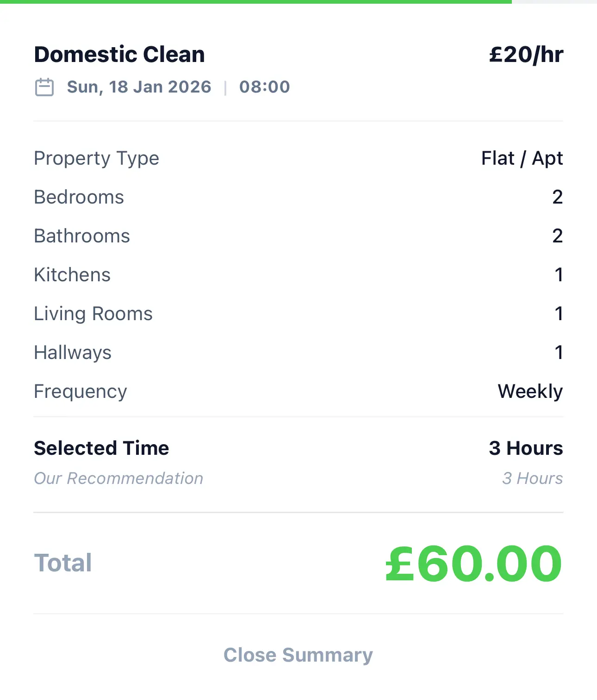Select the Hallways row label
The width and height of the screenshot is (597, 700).
73,353
